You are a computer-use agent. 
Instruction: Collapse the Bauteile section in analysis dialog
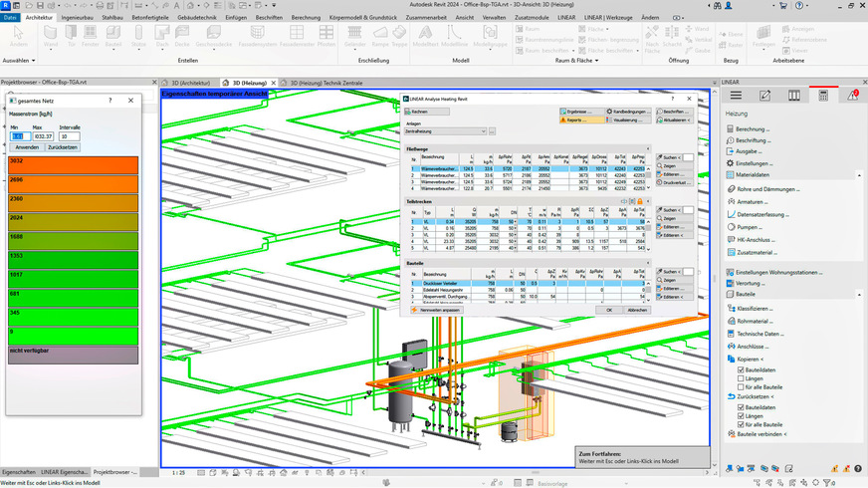pyautogui.click(x=648, y=263)
